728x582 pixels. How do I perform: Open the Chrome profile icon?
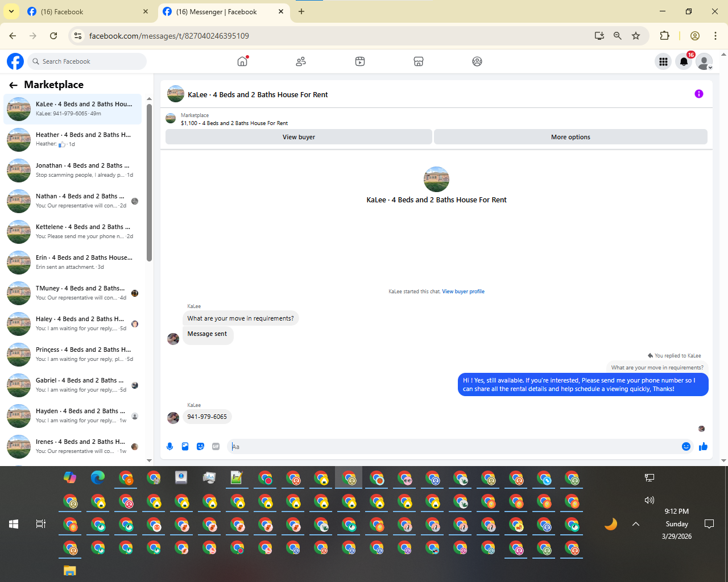point(694,36)
